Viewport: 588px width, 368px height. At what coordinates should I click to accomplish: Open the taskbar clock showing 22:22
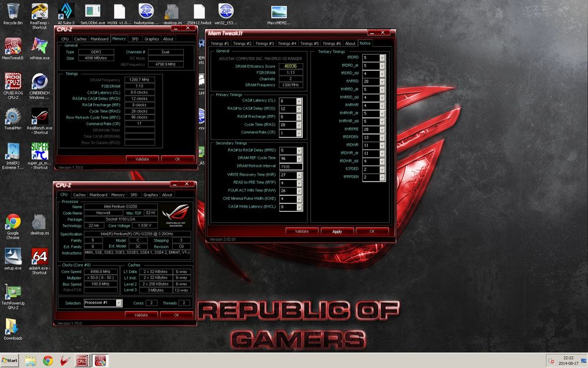pos(568,360)
